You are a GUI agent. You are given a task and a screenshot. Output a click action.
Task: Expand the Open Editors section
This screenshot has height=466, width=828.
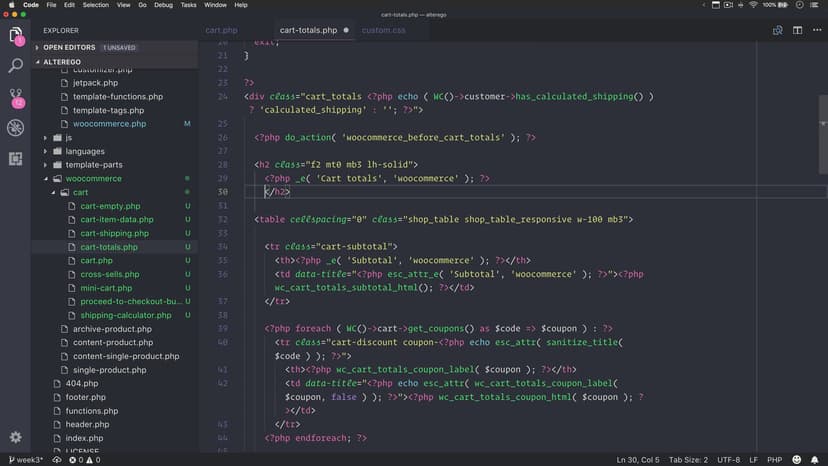68,47
